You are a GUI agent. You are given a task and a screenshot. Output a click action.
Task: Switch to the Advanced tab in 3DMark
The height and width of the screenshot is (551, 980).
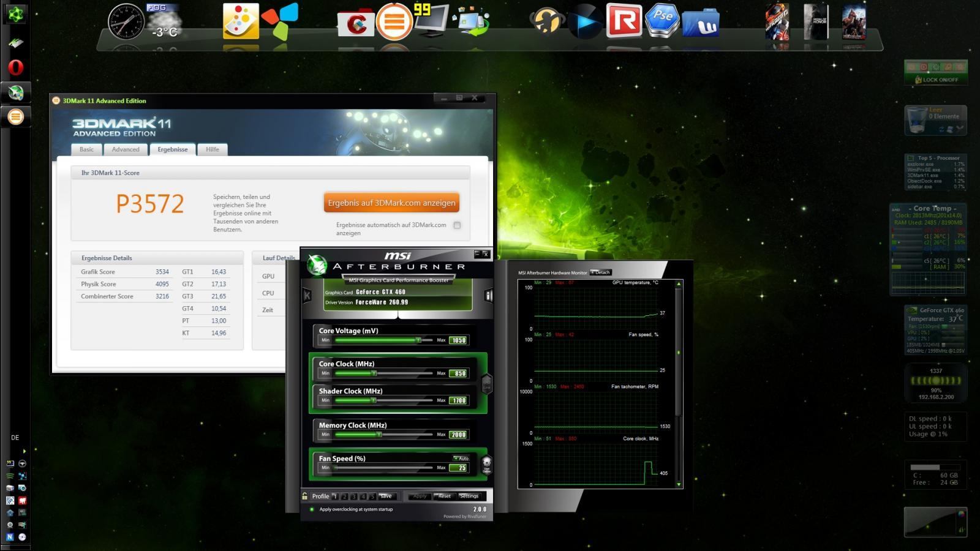click(126, 149)
